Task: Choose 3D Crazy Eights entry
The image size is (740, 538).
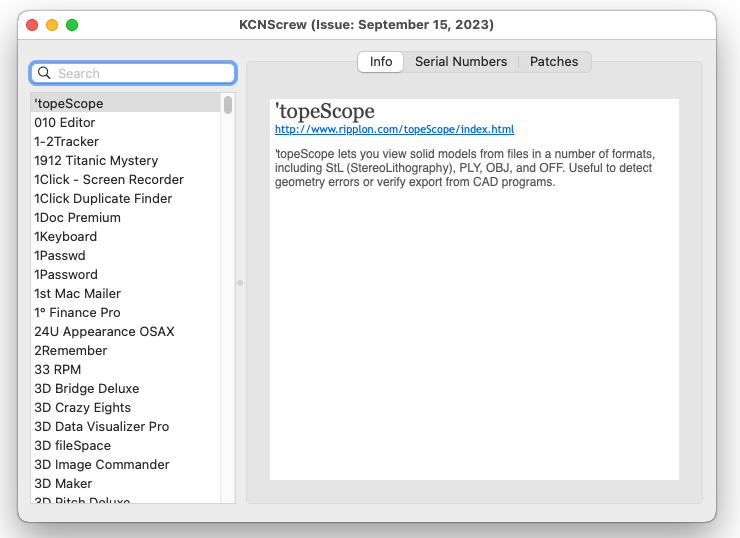Action: (x=126, y=407)
